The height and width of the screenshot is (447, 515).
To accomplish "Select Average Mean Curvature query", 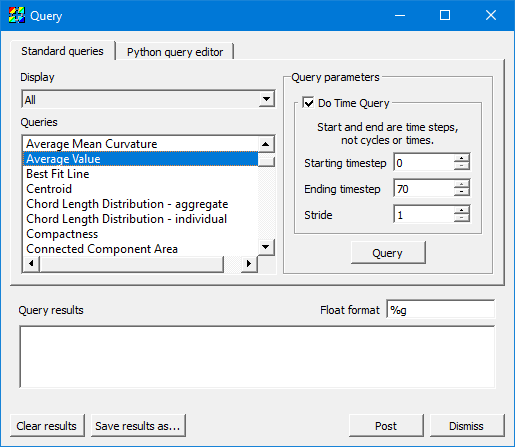I will 140,144.
